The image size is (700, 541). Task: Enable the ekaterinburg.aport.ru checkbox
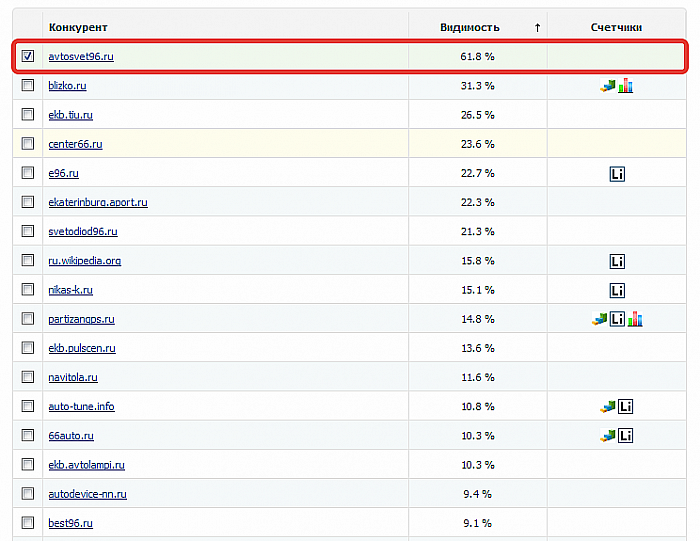click(28, 202)
